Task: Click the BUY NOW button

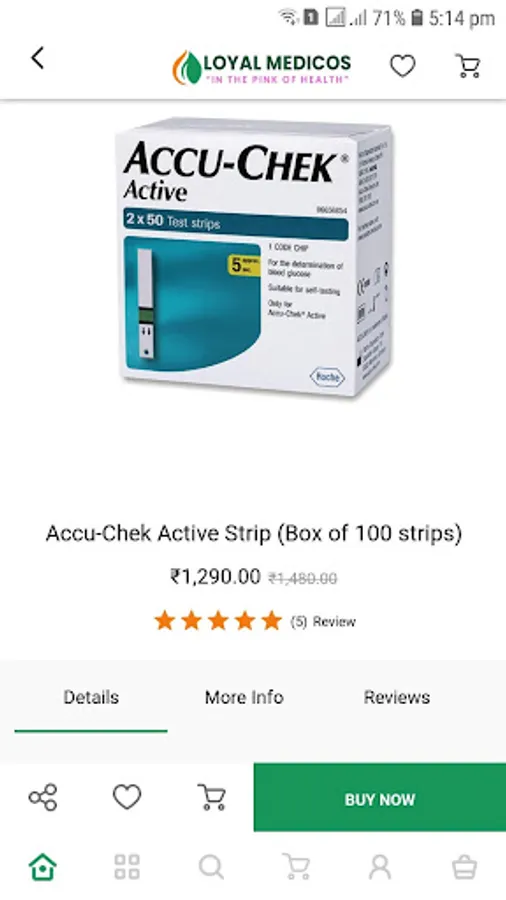Action: 380,797
